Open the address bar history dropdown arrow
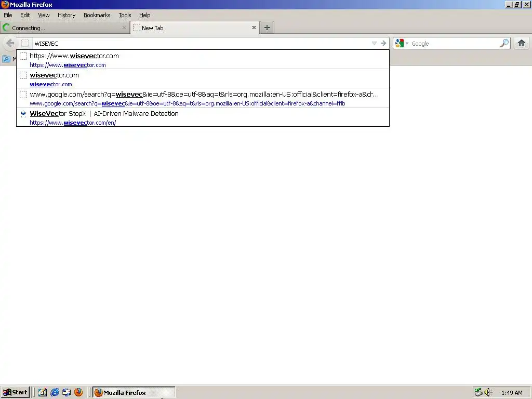This screenshot has width=532, height=399. pyautogui.click(x=374, y=44)
